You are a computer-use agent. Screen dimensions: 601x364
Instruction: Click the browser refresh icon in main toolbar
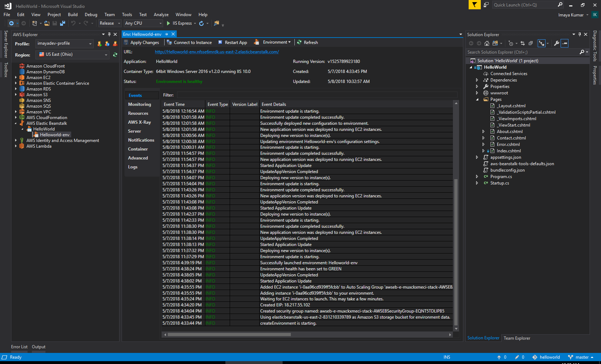pyautogui.click(x=201, y=23)
